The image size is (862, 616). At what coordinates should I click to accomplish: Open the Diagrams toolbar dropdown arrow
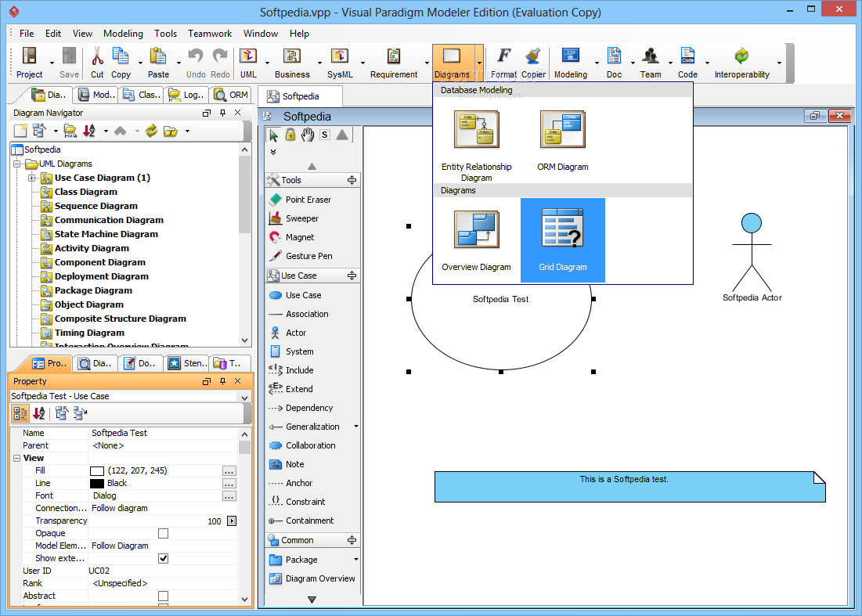[x=479, y=63]
